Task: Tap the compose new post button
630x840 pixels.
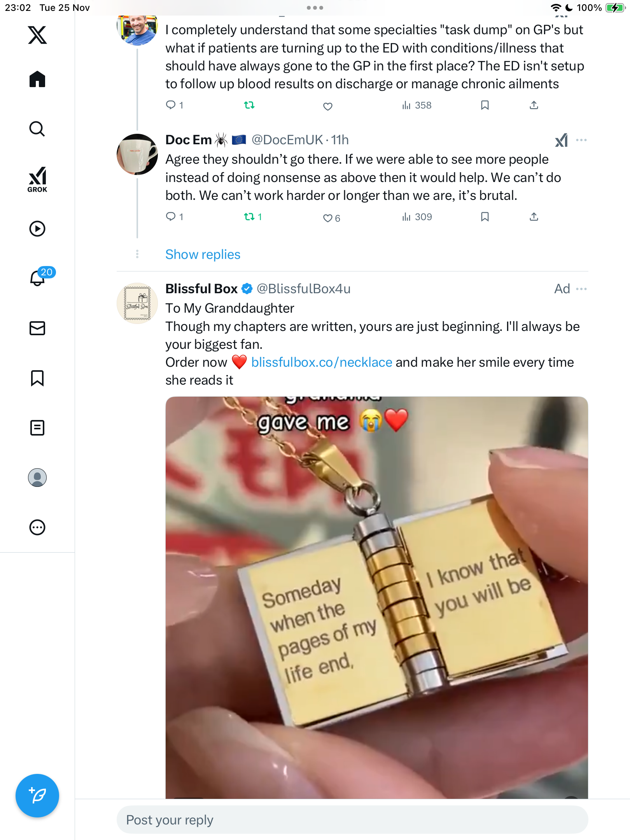Action: pyautogui.click(x=37, y=796)
